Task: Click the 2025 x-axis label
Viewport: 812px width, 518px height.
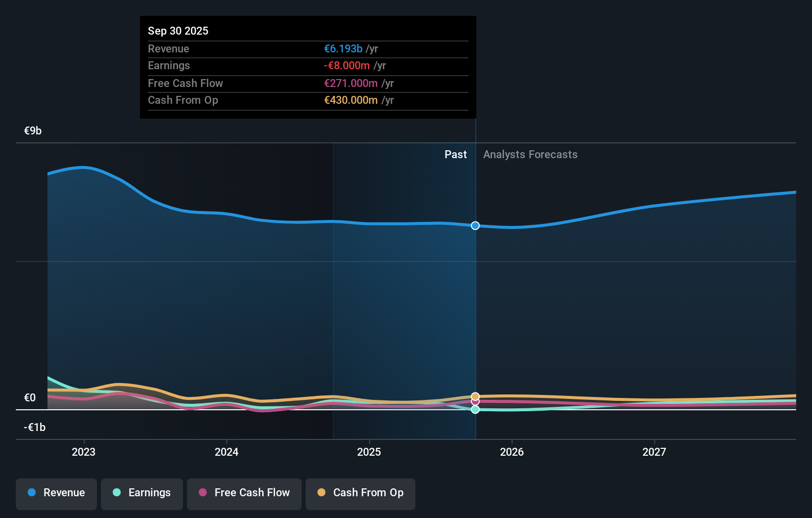Action: 369,452
